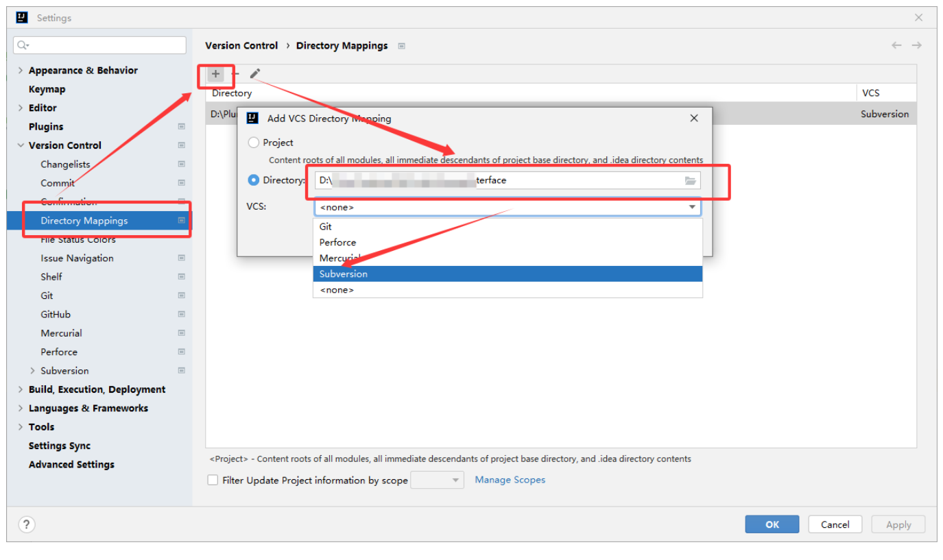943x560 pixels.
Task: Open Issue Navigation settings
Action: tap(77, 258)
